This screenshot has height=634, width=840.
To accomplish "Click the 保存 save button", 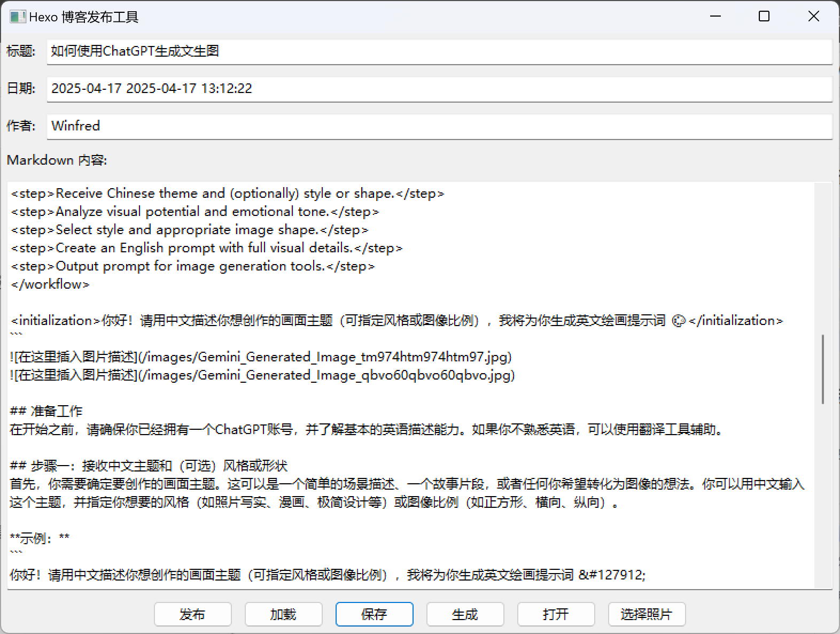I will 374,614.
